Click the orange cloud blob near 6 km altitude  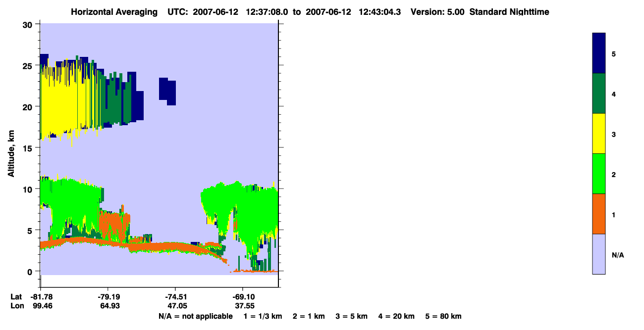click(114, 225)
